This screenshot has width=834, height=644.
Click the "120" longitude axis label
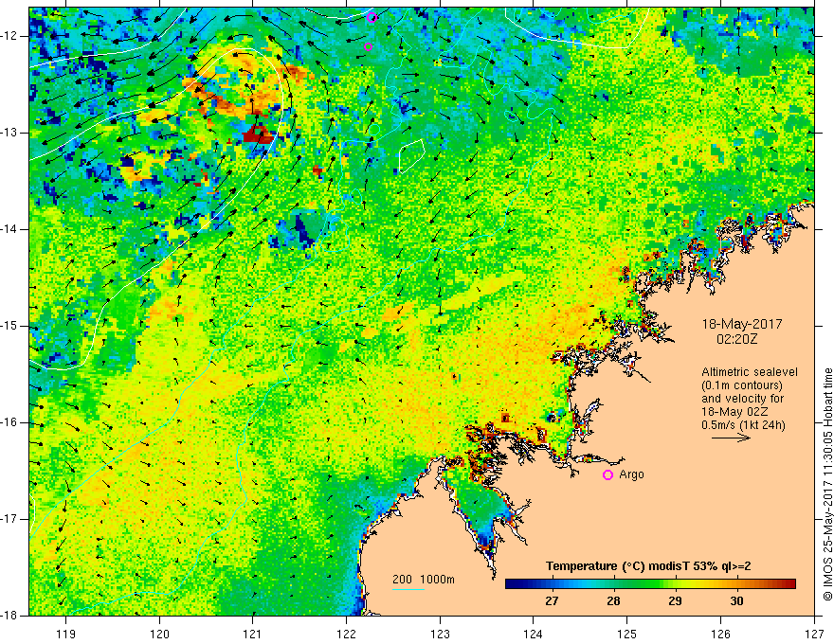[159, 634]
